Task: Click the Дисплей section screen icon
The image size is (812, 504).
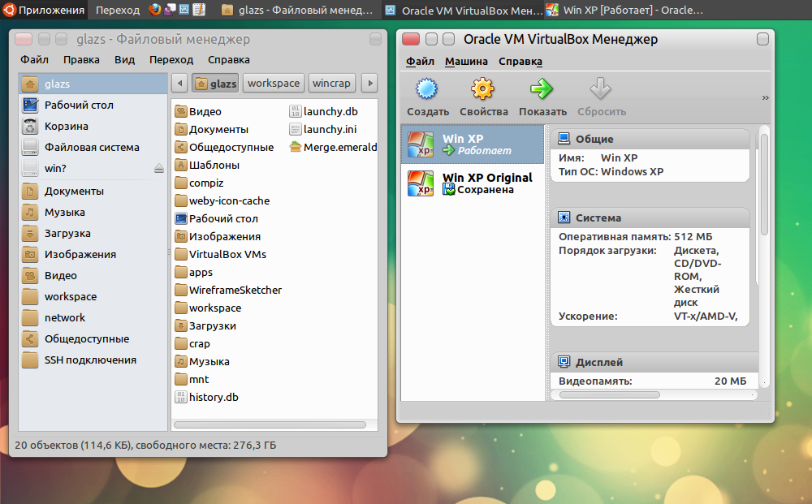Action: (x=564, y=362)
